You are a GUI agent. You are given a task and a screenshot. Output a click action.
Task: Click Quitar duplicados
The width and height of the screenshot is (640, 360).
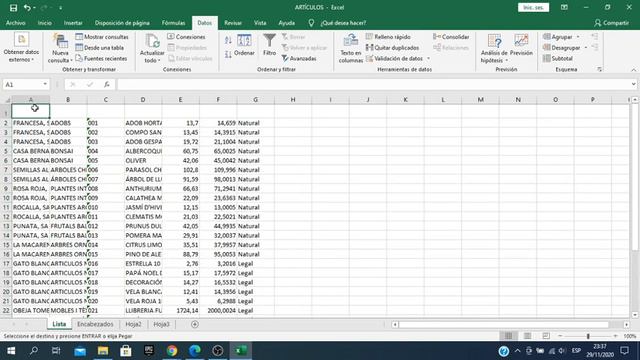click(393, 48)
